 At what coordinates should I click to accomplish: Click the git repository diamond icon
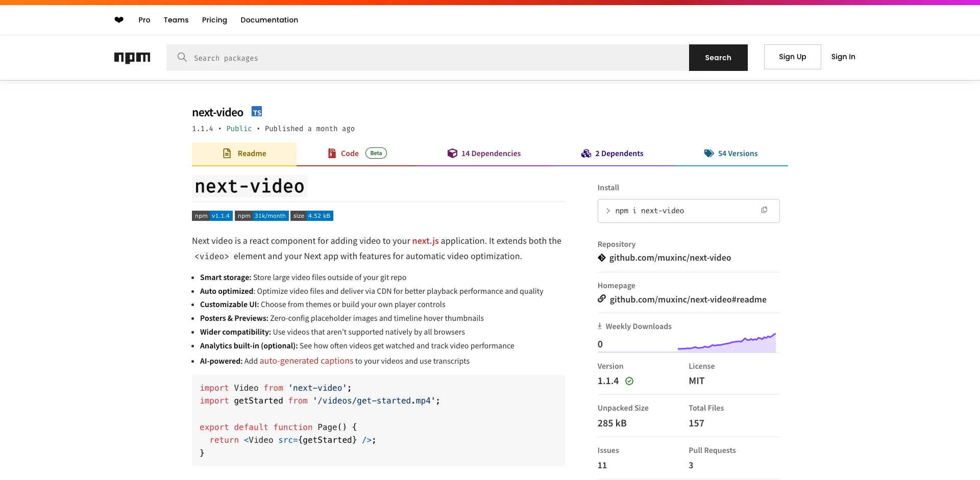point(602,258)
